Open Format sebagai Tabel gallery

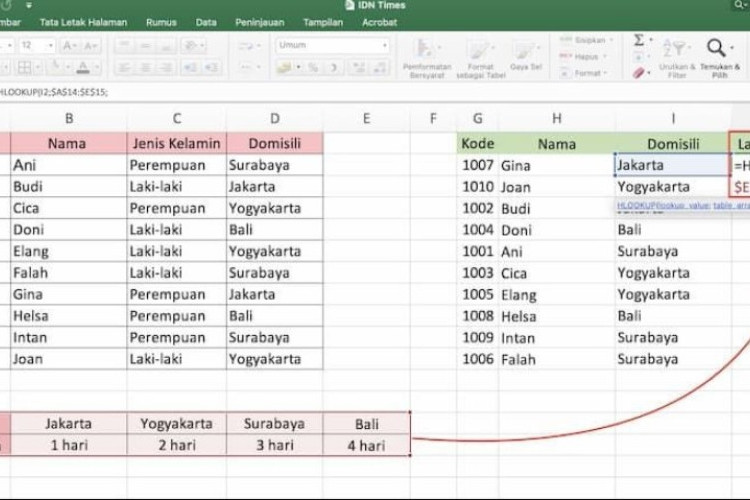point(481,59)
